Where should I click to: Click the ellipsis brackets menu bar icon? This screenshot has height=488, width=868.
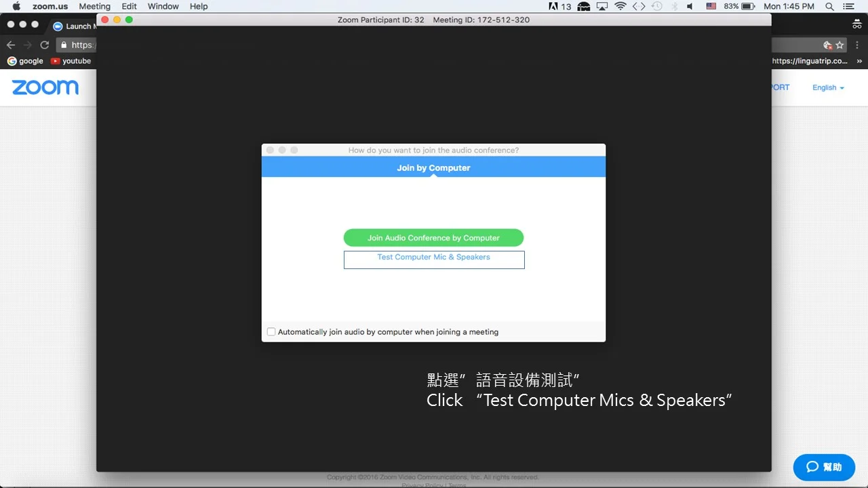[639, 6]
